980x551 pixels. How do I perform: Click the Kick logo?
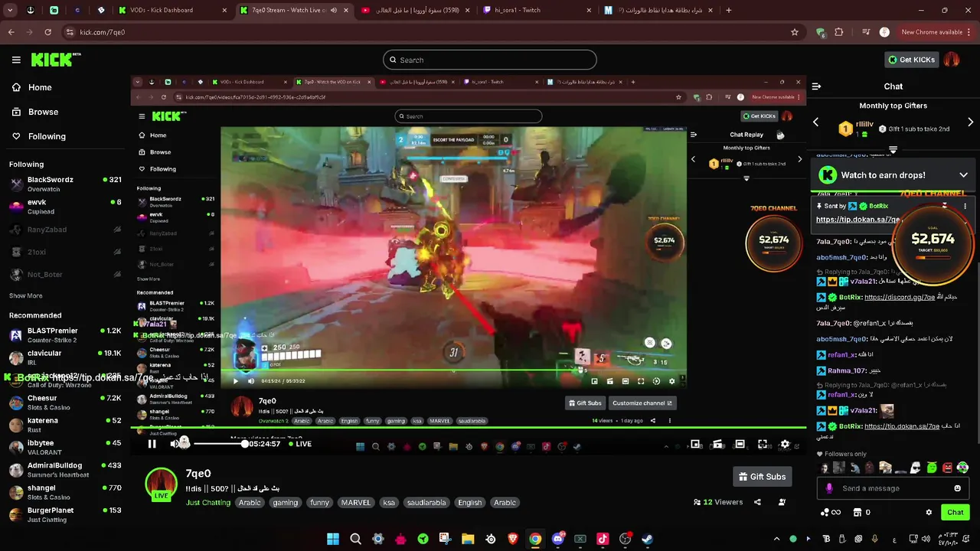(x=55, y=60)
